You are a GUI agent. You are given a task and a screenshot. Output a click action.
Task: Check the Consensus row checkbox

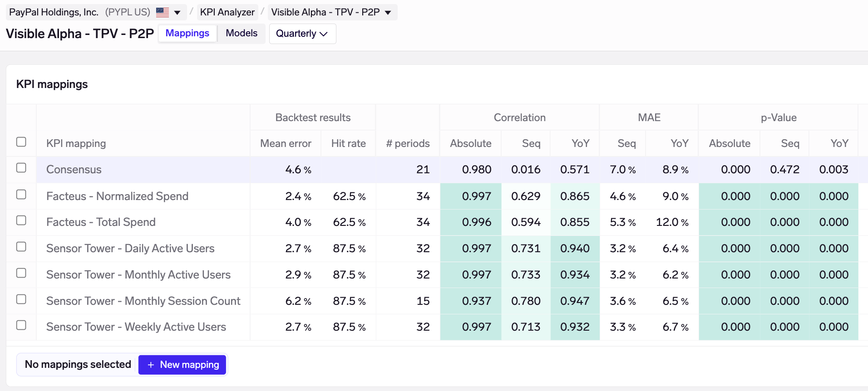point(21,168)
